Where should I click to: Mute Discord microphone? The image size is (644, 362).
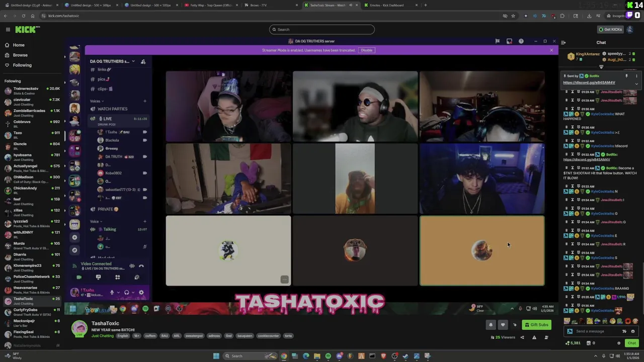(112, 292)
